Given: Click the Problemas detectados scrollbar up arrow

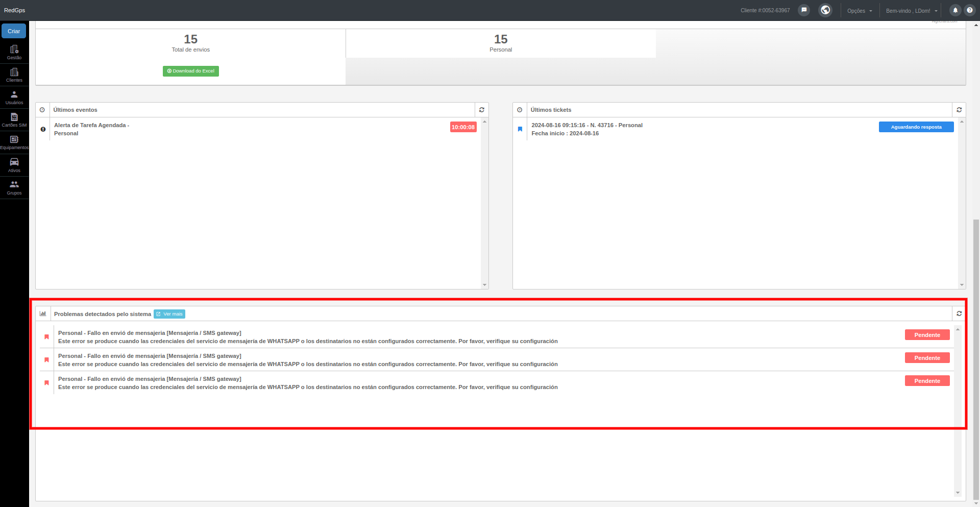Looking at the screenshot, I should 958,329.
